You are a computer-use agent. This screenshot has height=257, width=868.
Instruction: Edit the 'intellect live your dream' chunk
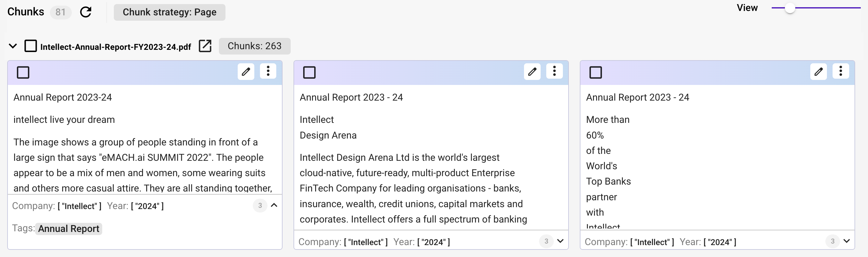tap(246, 71)
